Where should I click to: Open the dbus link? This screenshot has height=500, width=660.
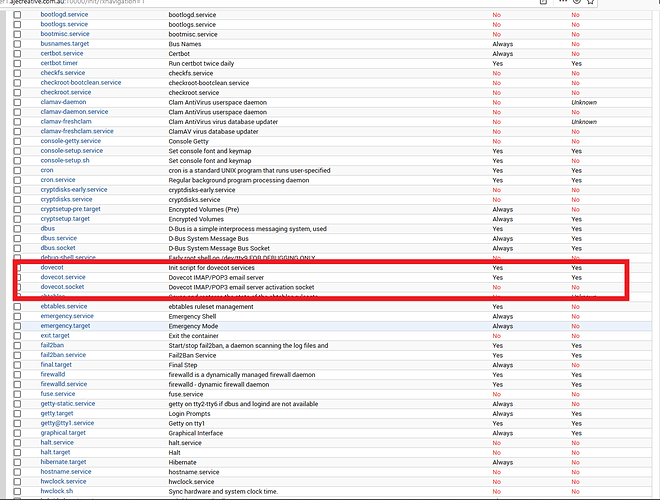48,229
